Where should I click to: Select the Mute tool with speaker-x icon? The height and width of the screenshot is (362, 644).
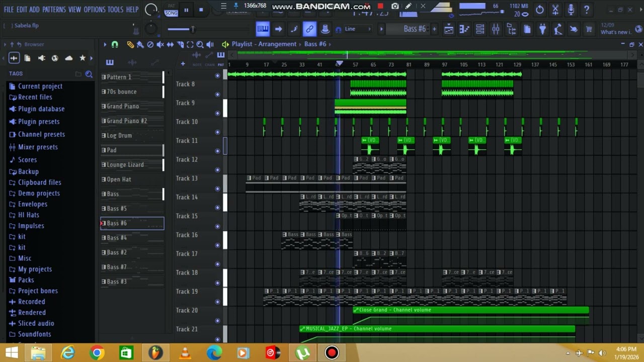point(160,44)
